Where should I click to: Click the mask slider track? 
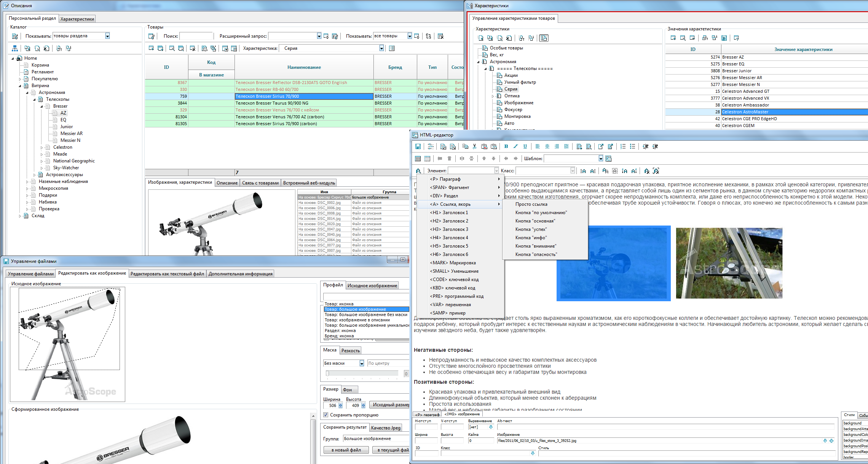click(x=362, y=373)
